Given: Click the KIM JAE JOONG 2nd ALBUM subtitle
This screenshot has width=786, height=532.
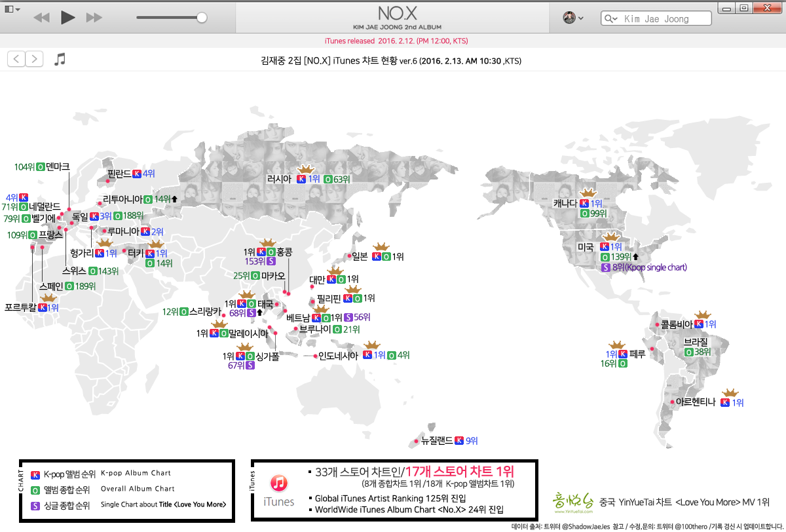Looking at the screenshot, I should tap(398, 26).
